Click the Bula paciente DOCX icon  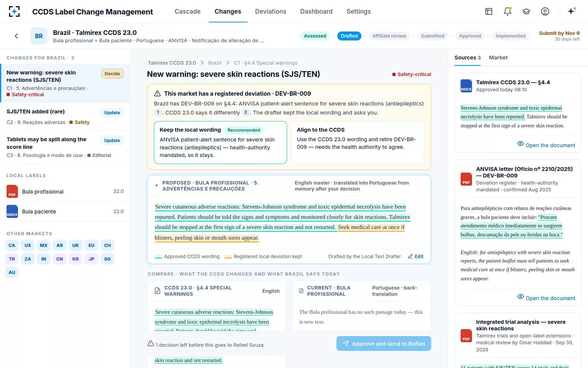coord(12,211)
